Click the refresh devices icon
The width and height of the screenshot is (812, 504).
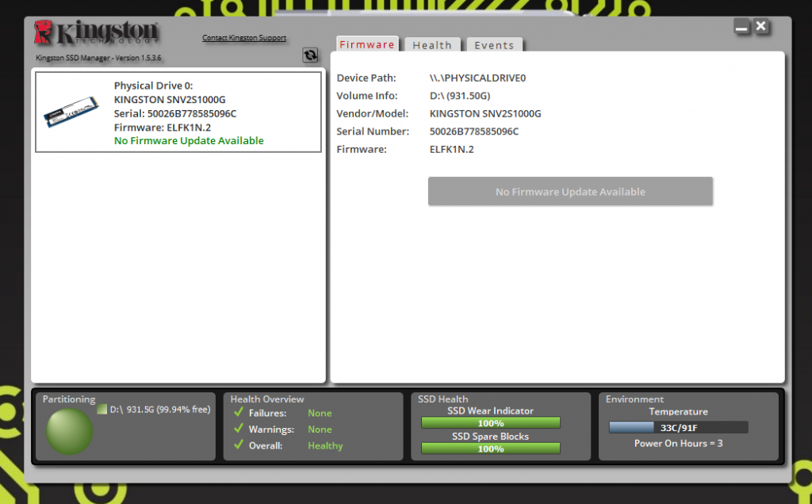coord(310,55)
